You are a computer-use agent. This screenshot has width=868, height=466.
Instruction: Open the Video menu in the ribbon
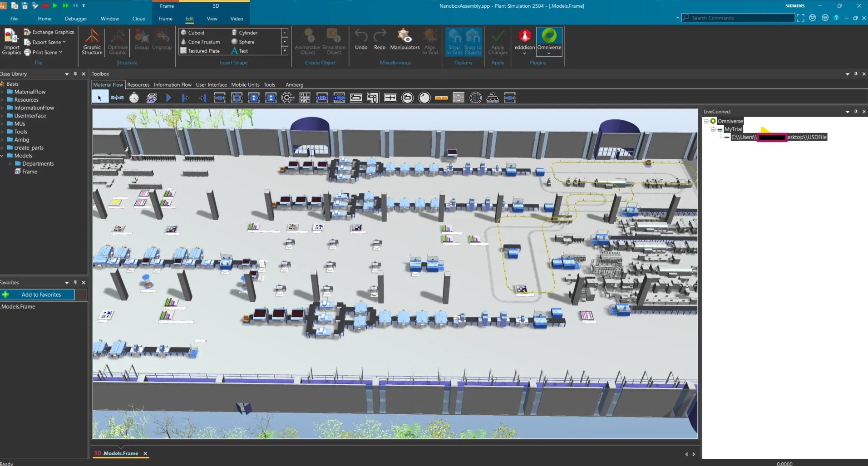coord(237,19)
